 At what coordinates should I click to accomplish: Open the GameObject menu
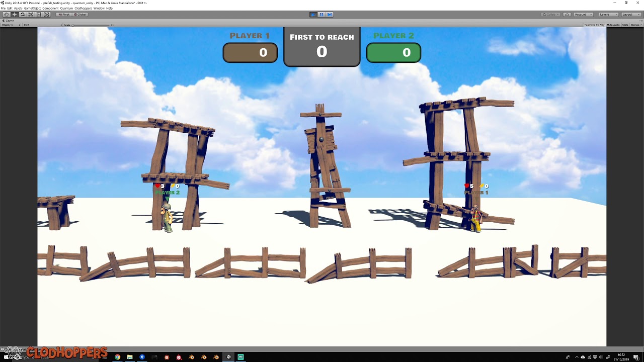(x=33, y=9)
